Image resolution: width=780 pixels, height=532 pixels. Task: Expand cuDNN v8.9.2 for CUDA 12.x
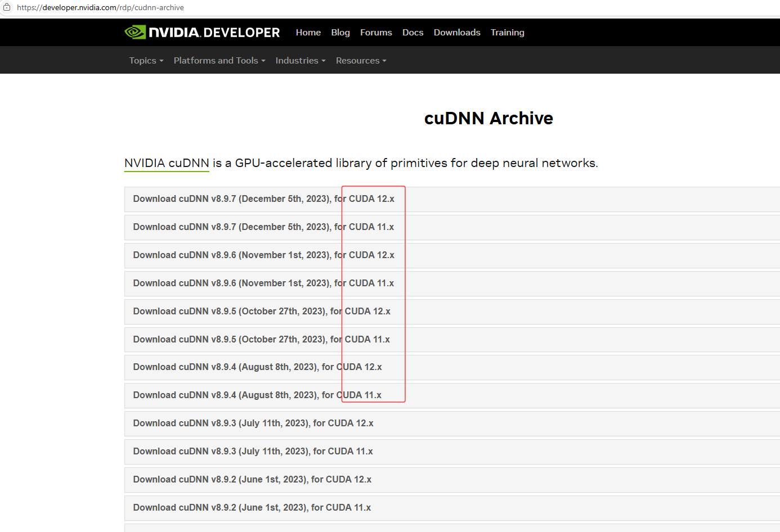pyautogui.click(x=452, y=480)
